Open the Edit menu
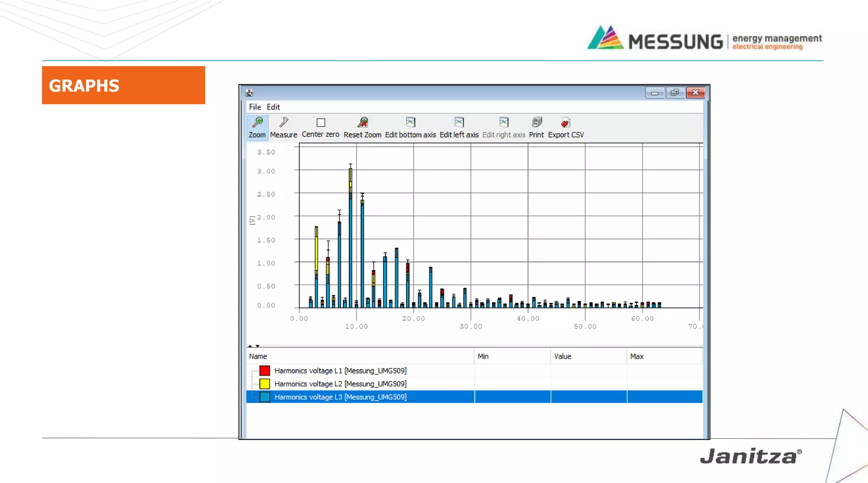868x483 pixels. tap(273, 107)
